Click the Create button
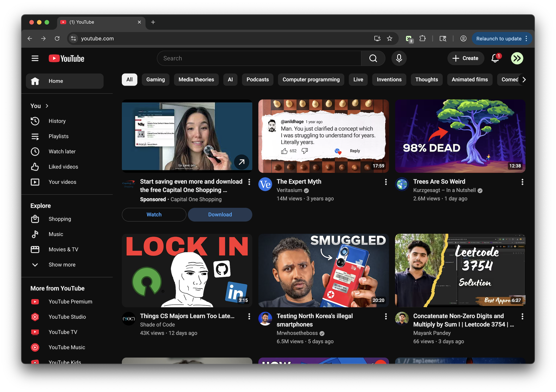The image size is (556, 392). pyautogui.click(x=466, y=58)
